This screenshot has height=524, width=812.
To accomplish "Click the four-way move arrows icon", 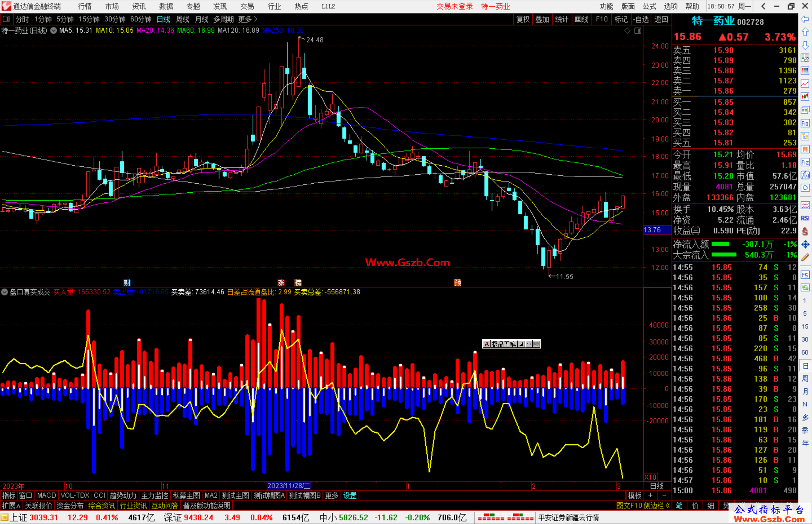I will (805, 245).
